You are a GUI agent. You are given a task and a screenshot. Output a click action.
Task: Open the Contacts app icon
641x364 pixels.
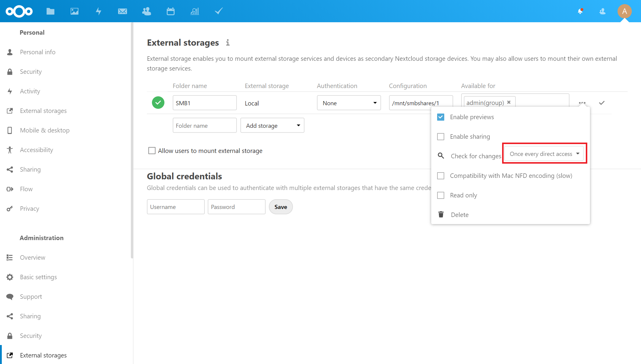pos(147,11)
